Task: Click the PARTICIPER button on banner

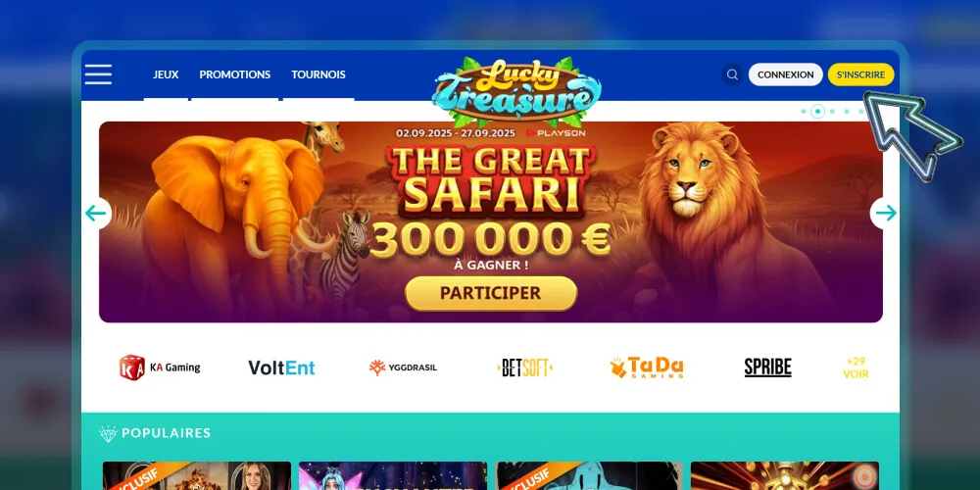Action: click(x=491, y=293)
